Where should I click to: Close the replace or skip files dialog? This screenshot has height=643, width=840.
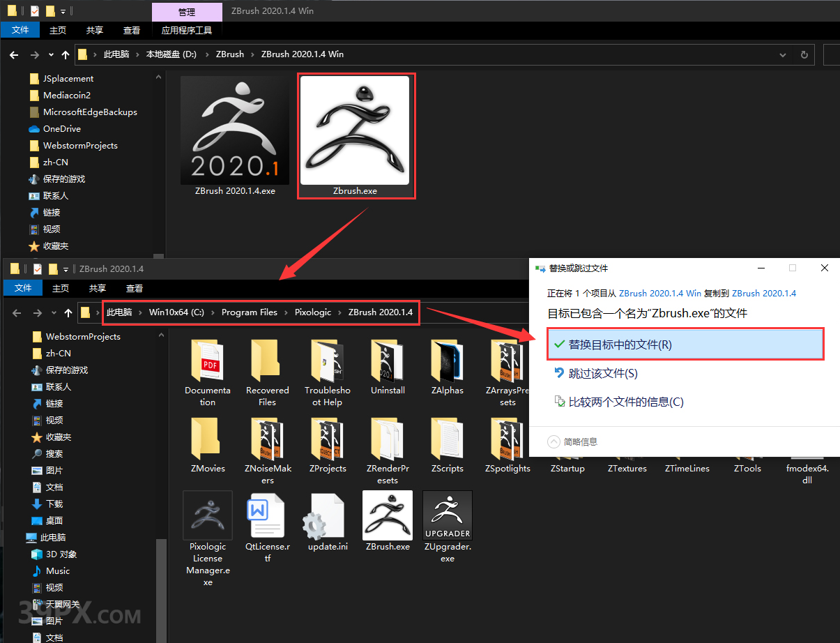click(x=825, y=268)
